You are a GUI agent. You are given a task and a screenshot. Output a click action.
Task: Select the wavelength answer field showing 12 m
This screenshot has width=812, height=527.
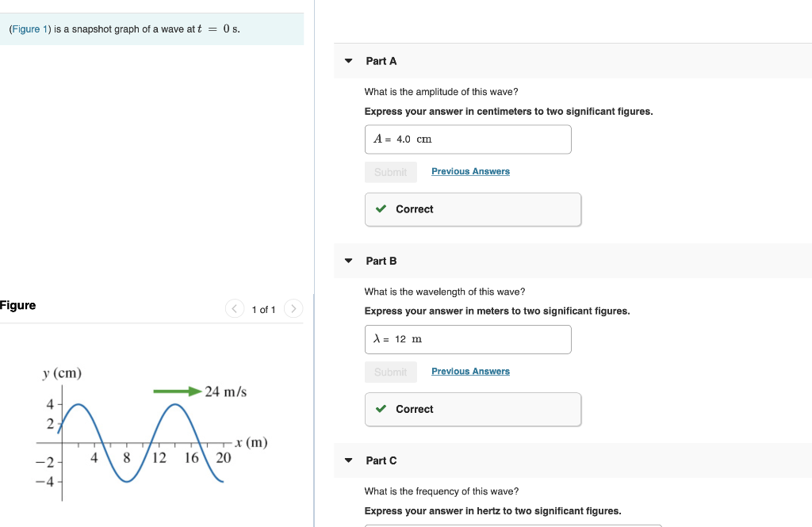point(468,339)
